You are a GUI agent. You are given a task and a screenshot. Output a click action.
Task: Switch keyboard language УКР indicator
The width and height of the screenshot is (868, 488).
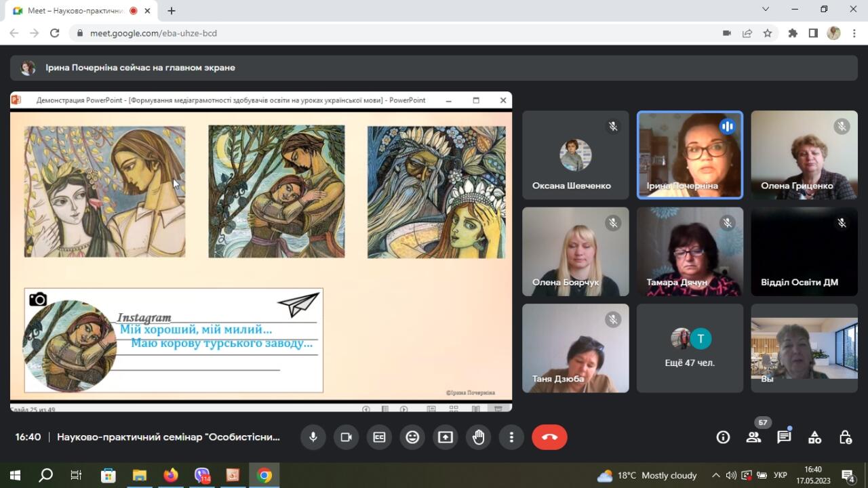pos(781,475)
